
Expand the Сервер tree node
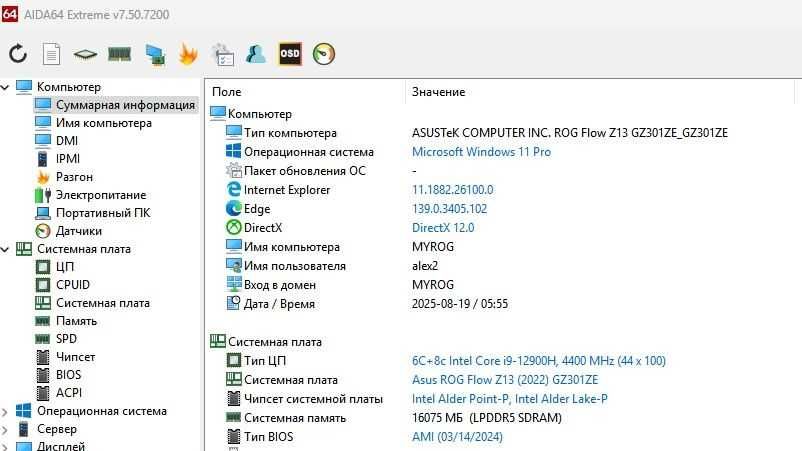(6, 429)
